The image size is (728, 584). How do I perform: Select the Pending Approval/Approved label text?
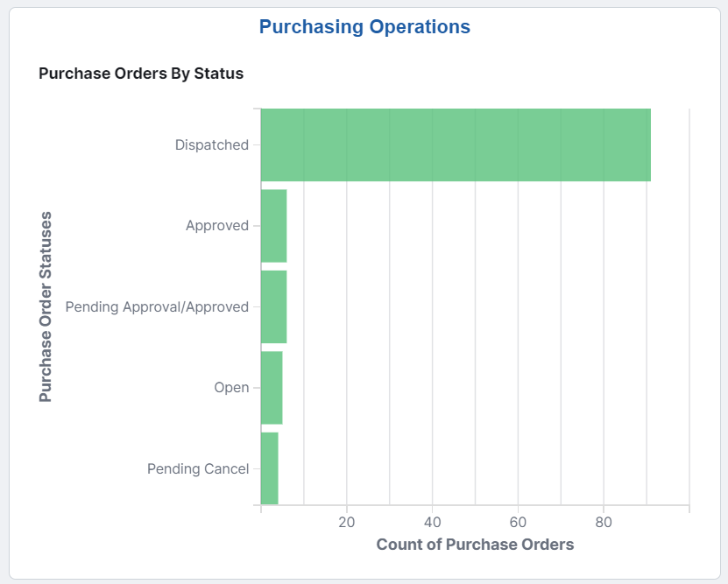click(x=158, y=306)
